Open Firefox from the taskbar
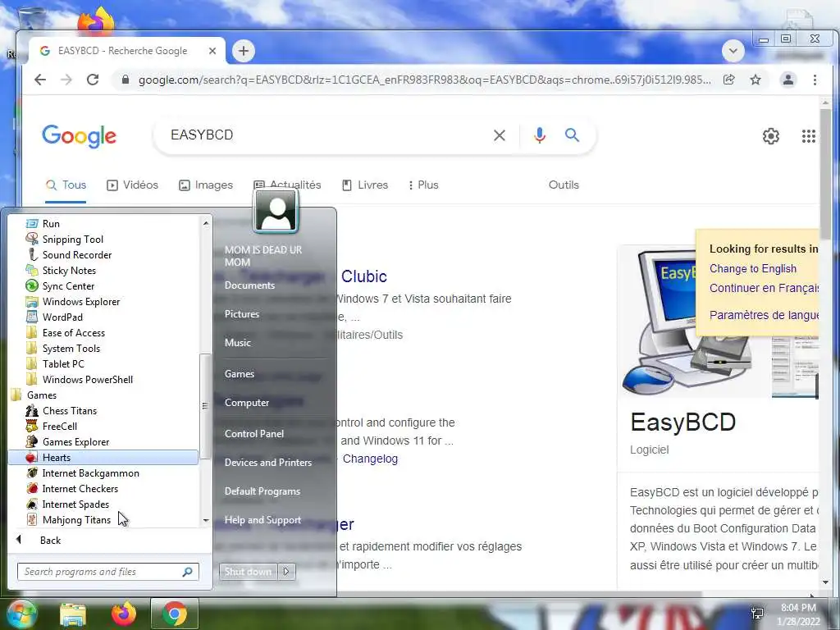The image size is (840, 630). coord(123,614)
